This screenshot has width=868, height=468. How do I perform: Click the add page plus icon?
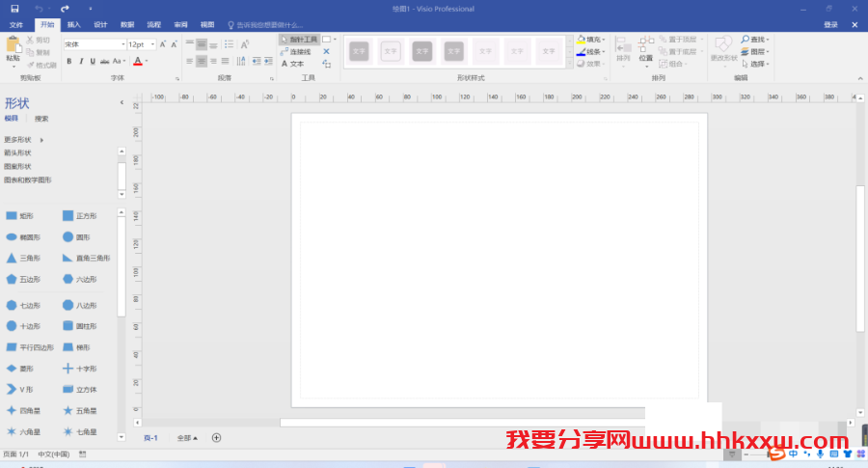[216, 437]
